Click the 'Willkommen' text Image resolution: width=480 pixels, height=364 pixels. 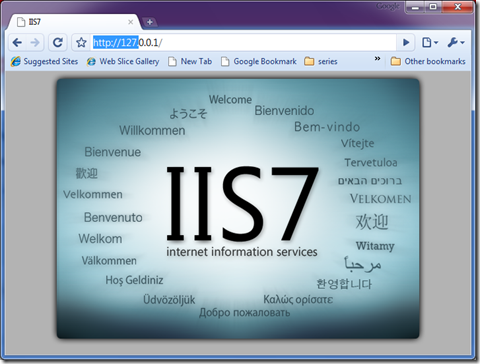click(152, 130)
